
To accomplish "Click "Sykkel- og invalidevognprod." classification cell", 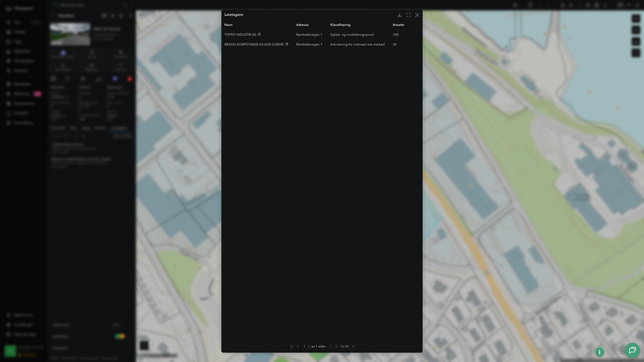I will [x=352, y=35].
